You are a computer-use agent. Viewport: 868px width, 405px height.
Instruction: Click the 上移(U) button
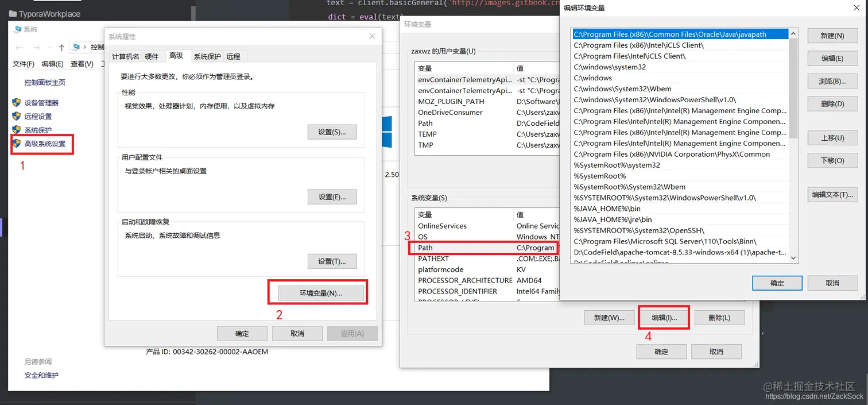(x=832, y=138)
